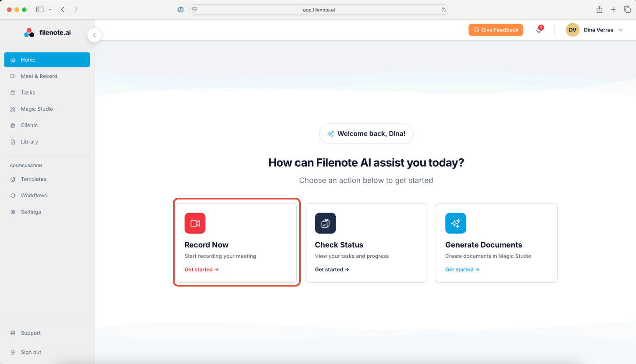Toggle the Safari sidebar button
Viewport: 636px width, 364px height.
40,10
